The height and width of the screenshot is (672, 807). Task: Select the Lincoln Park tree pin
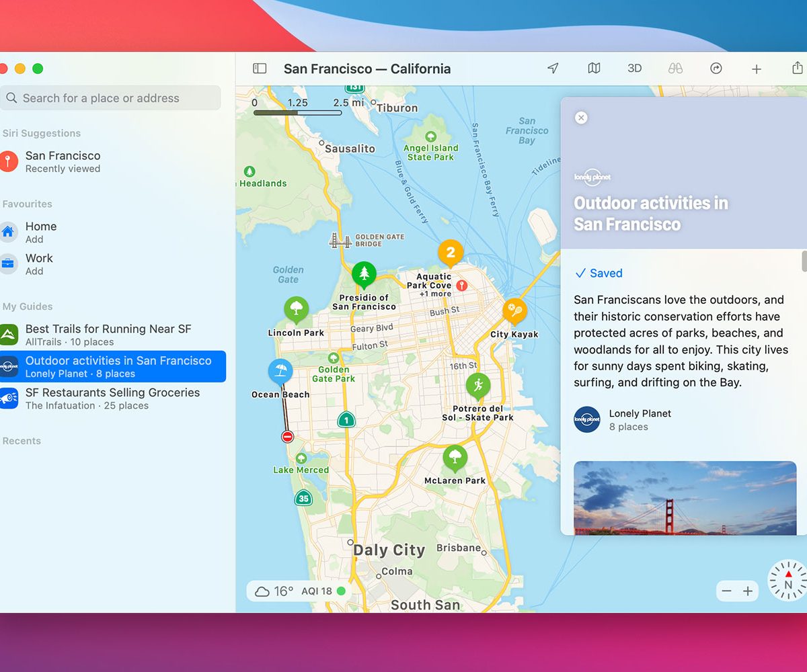click(295, 310)
